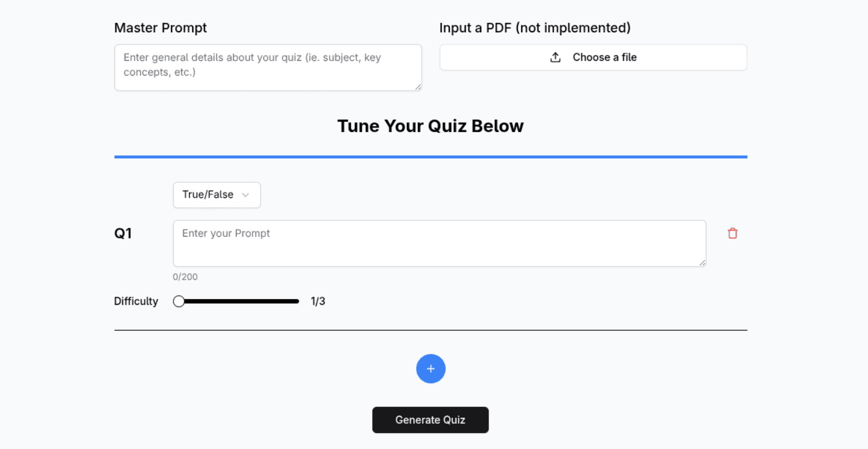The width and height of the screenshot is (868, 449).
Task: Click the Difficulty slider handle
Action: [179, 301]
